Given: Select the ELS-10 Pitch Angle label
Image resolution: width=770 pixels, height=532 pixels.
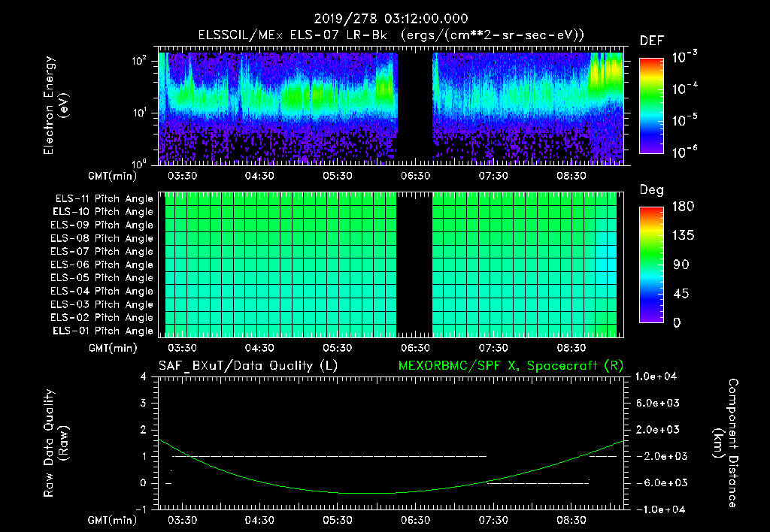Looking at the screenshot, I should 102,212.
